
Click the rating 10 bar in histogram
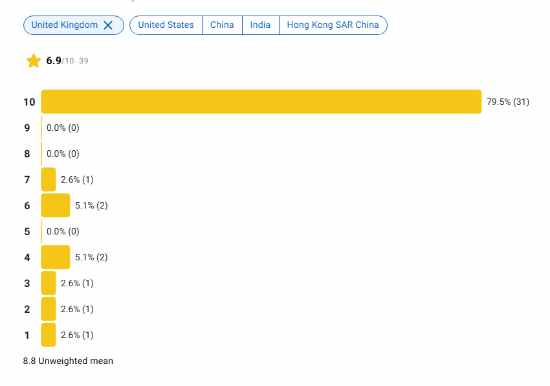[261, 102]
